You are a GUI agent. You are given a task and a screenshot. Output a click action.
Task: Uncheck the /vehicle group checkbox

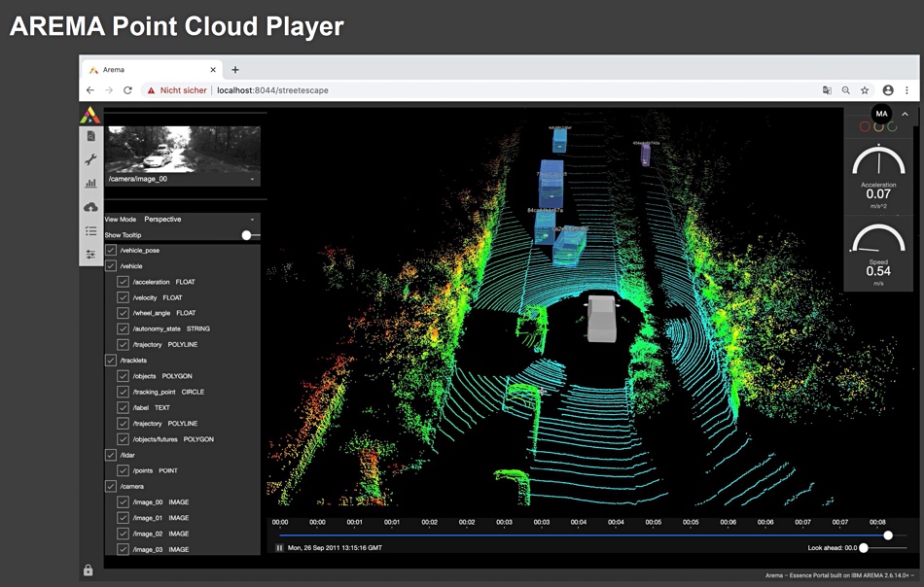111,266
